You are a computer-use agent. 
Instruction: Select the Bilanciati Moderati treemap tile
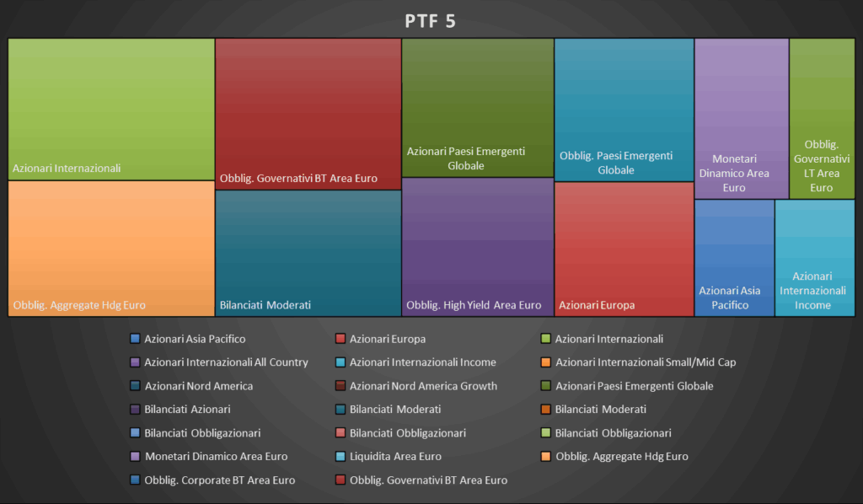coord(308,253)
